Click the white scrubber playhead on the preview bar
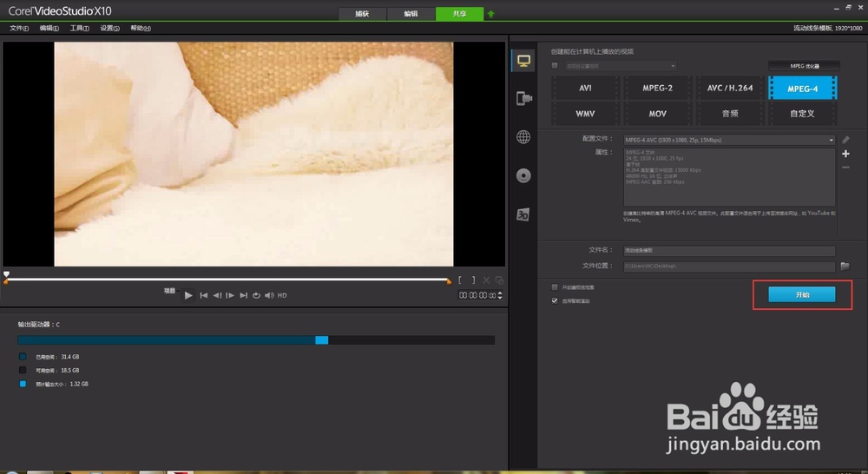Screen dimensions: 868x474 click(x=6, y=274)
